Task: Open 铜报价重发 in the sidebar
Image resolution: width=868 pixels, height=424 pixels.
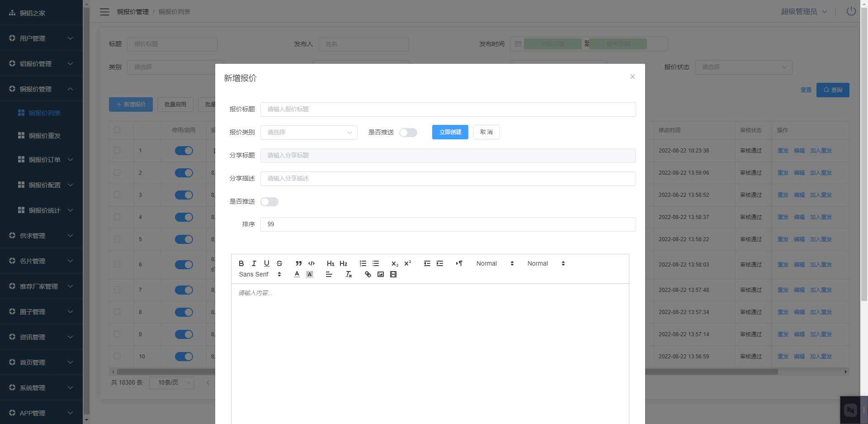Action: [x=44, y=136]
